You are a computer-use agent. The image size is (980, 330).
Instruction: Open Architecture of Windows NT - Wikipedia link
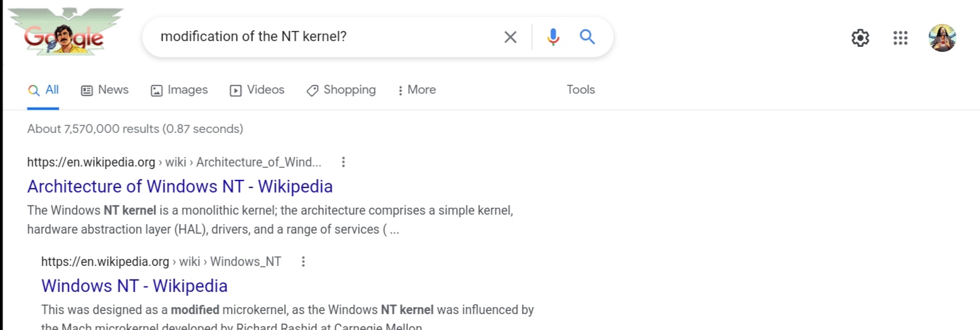coord(180,186)
